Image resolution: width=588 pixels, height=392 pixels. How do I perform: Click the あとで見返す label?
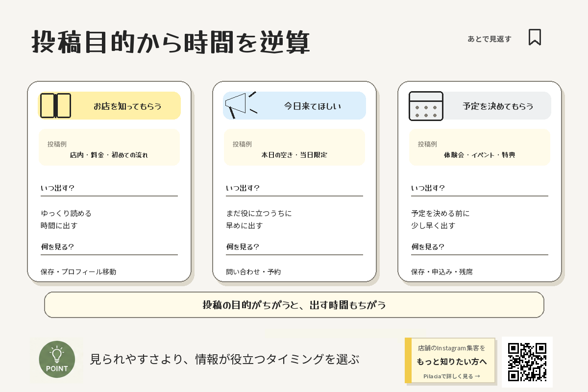[489, 39]
